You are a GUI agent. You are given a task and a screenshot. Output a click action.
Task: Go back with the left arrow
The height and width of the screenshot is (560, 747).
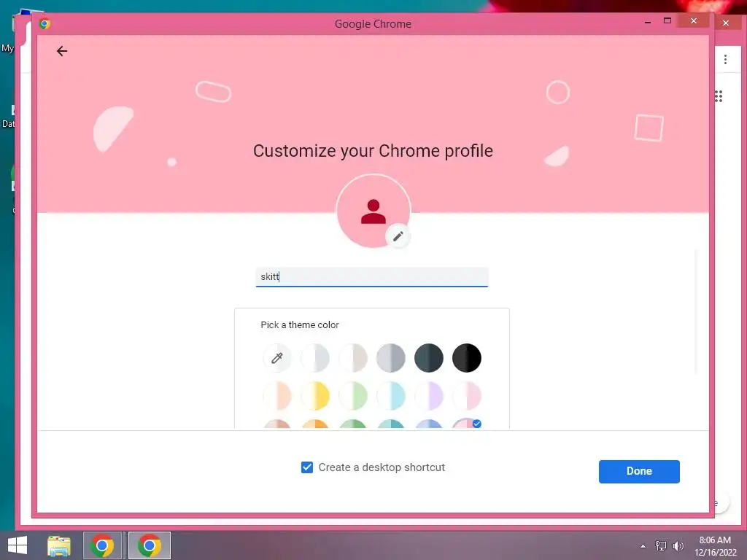(62, 51)
